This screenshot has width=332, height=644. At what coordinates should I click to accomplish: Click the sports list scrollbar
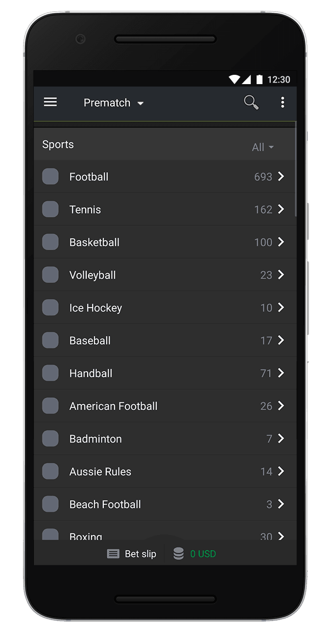[295, 171]
